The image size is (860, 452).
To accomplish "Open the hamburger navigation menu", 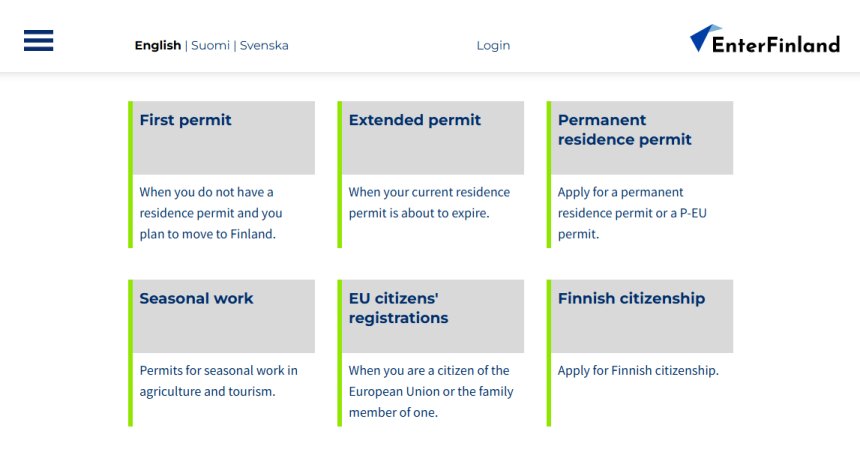I will coord(38,40).
